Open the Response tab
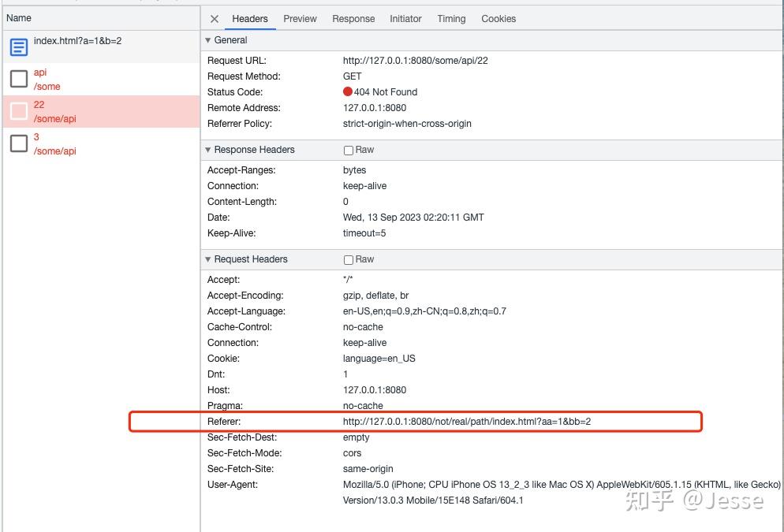The image size is (784, 532). click(x=353, y=19)
